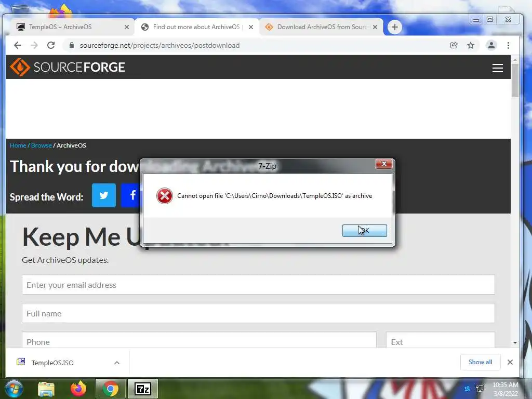532x399 pixels.
Task: Close the Download ArchiveOS tab
Action: point(375,27)
